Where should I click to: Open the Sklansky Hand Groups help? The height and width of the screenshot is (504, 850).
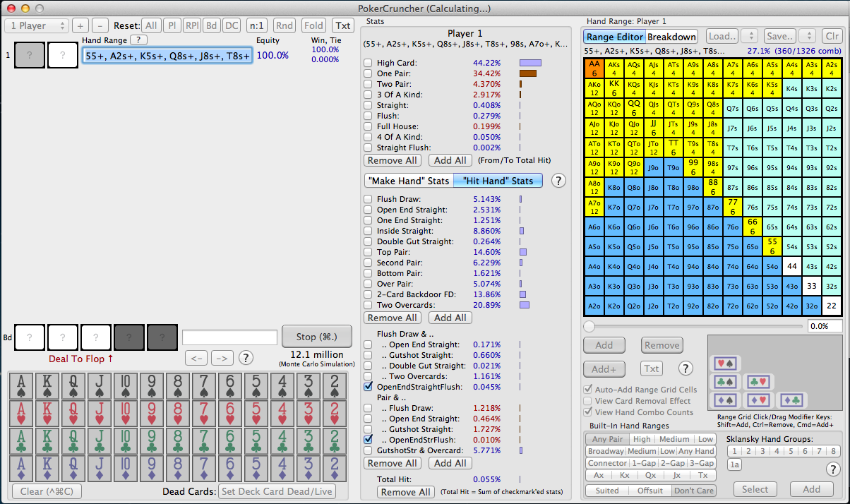[832, 468]
